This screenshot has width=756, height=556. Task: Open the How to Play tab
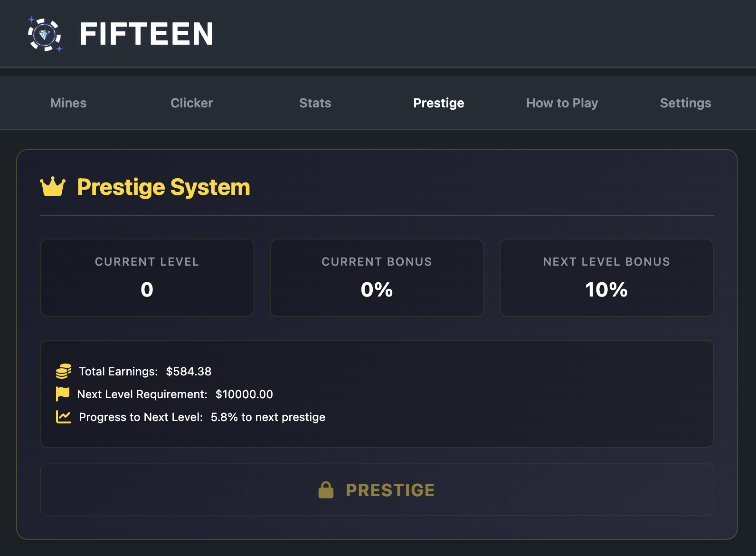pos(562,103)
